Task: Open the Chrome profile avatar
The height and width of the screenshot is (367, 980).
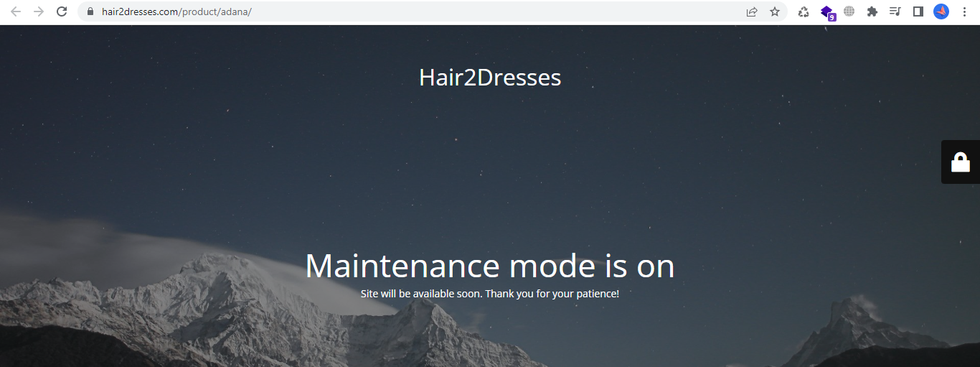Action: pyautogui.click(x=941, y=11)
